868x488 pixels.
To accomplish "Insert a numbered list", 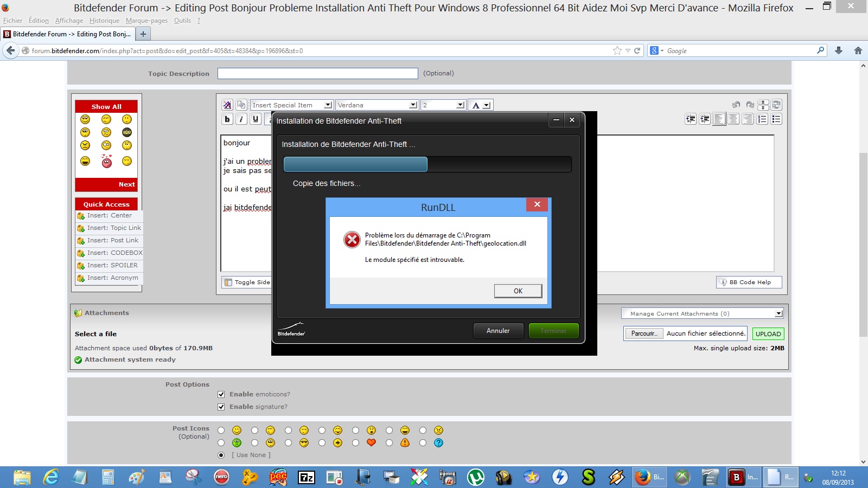I will (762, 119).
